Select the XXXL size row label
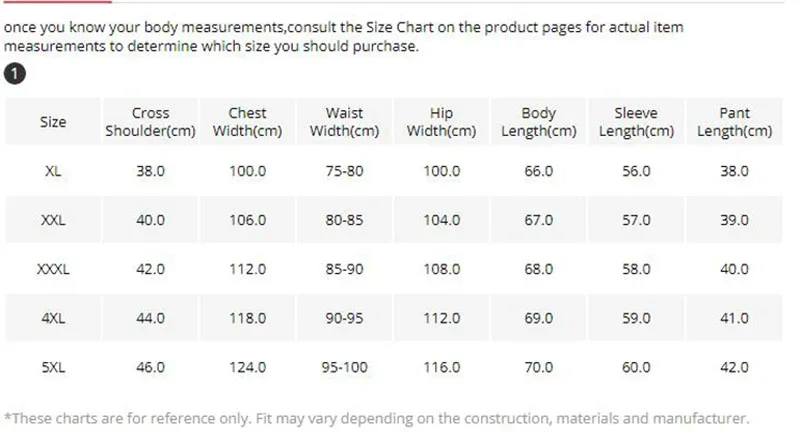The height and width of the screenshot is (442, 800). click(x=53, y=269)
